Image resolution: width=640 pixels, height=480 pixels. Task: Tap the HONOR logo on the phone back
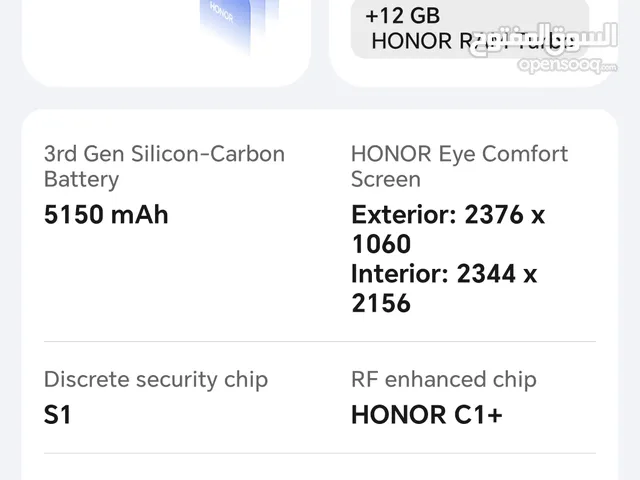pyautogui.click(x=222, y=12)
